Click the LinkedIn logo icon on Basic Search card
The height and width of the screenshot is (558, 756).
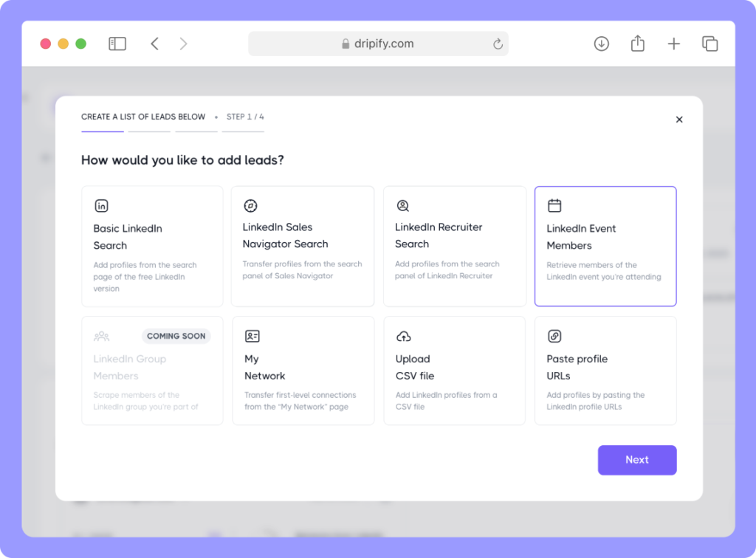click(101, 206)
